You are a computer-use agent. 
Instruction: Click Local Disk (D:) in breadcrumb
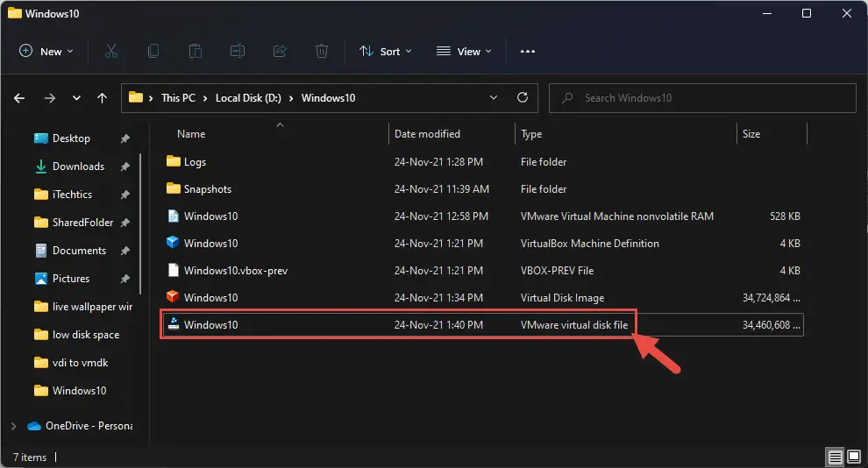click(248, 98)
